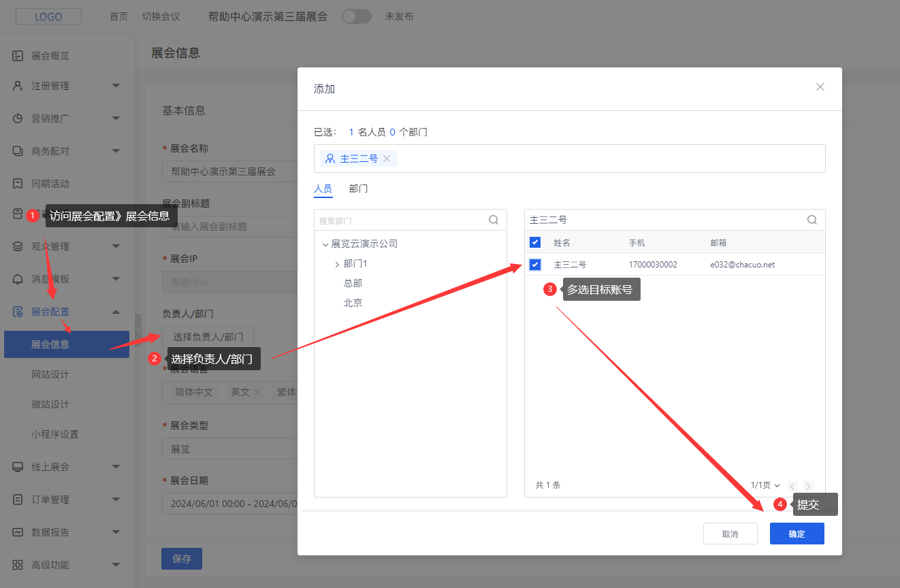Image resolution: width=900 pixels, height=588 pixels.
Task: Toggle the select-all checkbox in personnel list header
Action: tap(535, 242)
